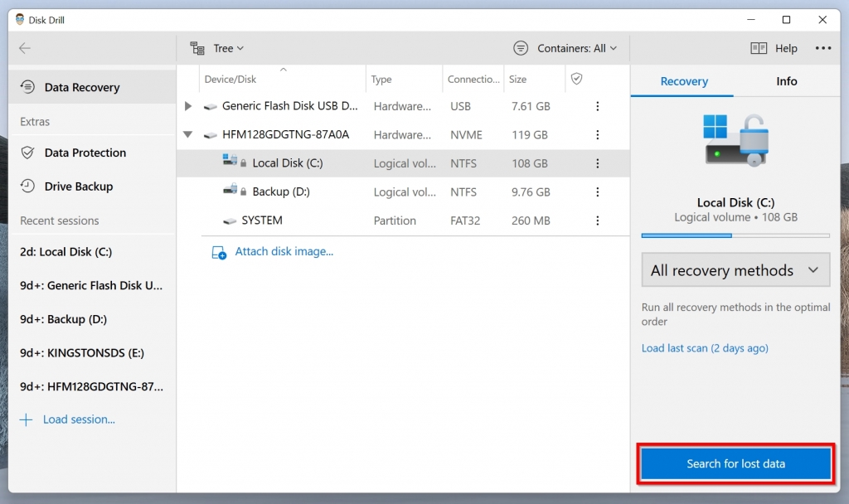Image resolution: width=849 pixels, height=504 pixels.
Task: Click the back arrow icon
Action: (x=25, y=48)
